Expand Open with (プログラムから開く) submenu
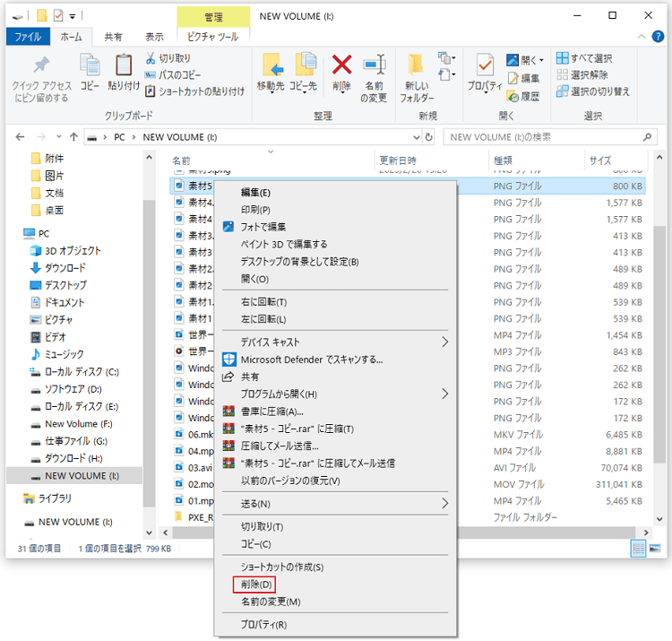This screenshot has height=641, width=672. tap(444, 394)
